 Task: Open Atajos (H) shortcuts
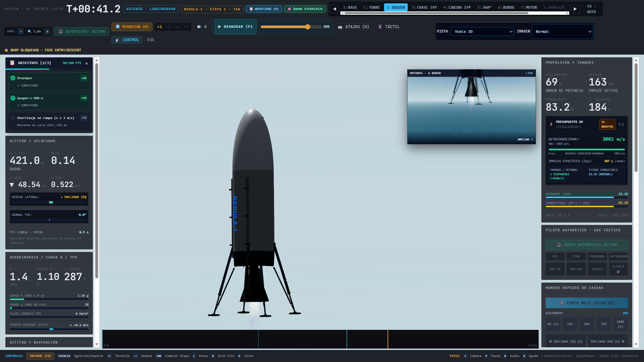pos(354,27)
